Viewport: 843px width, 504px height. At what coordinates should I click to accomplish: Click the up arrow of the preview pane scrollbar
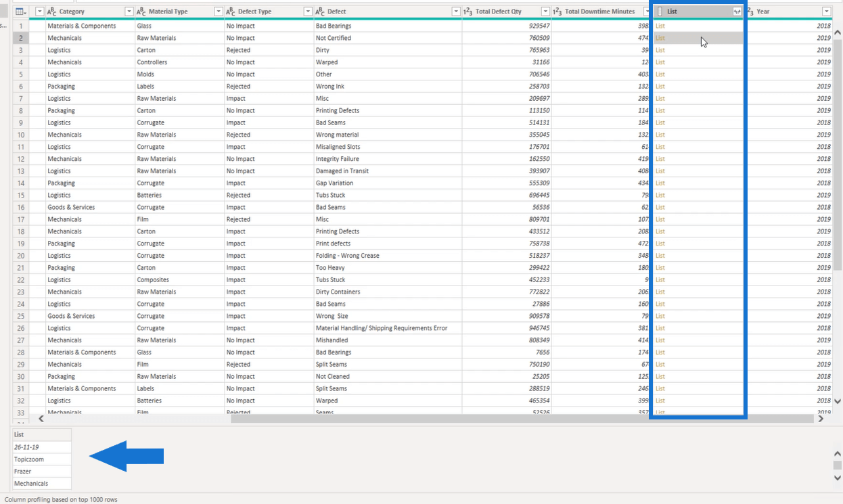(838, 454)
